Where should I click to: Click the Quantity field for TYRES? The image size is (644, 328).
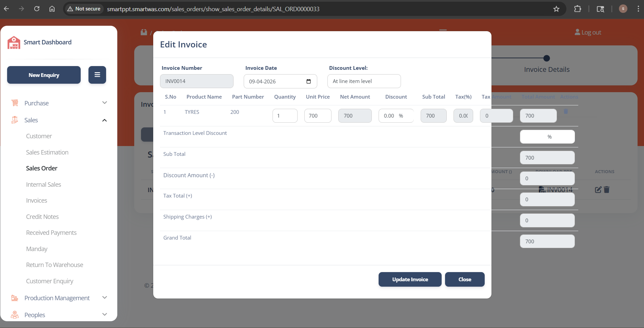[285, 116]
